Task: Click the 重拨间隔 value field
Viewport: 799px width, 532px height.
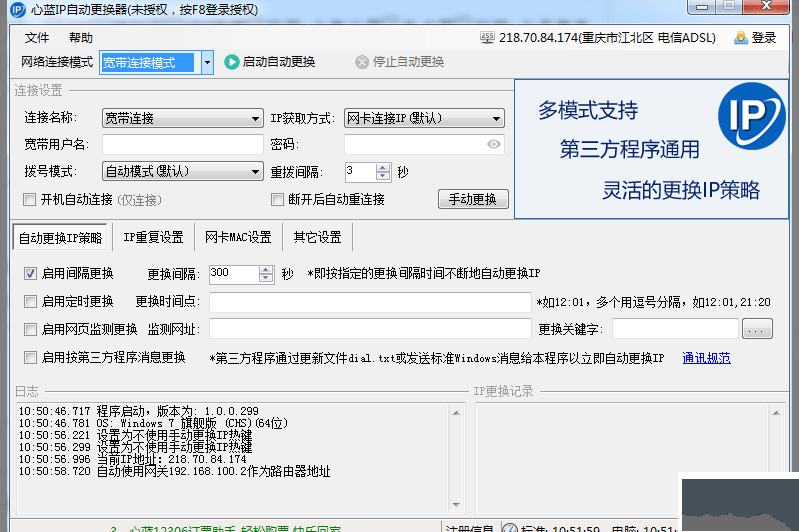Action: click(360, 172)
